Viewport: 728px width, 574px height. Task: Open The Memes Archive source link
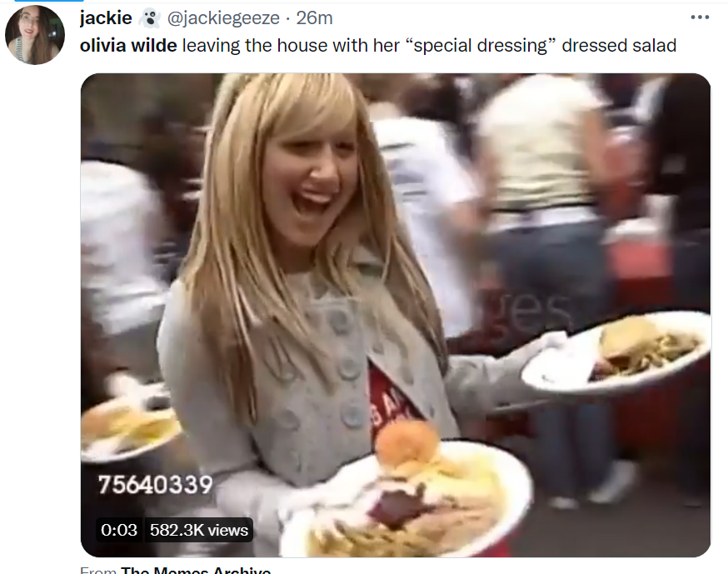[196, 570]
